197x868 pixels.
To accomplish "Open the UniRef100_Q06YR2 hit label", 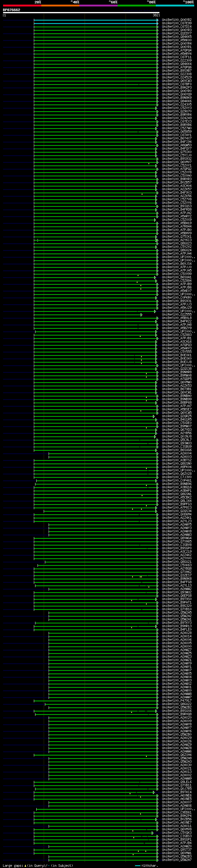I will [x=177, y=20].
